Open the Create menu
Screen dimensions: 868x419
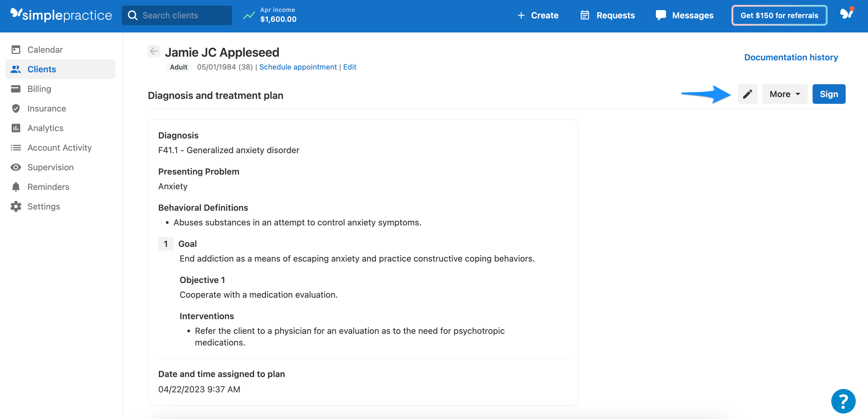pyautogui.click(x=538, y=15)
